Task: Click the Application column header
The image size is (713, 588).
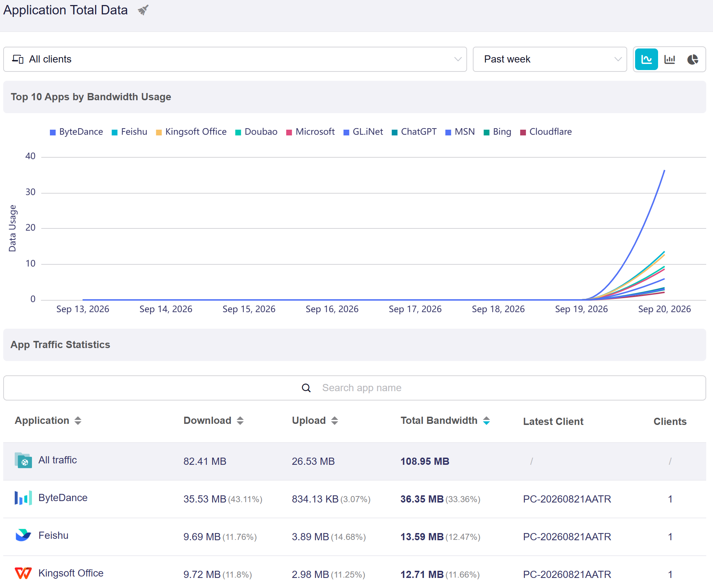Action: click(x=42, y=421)
